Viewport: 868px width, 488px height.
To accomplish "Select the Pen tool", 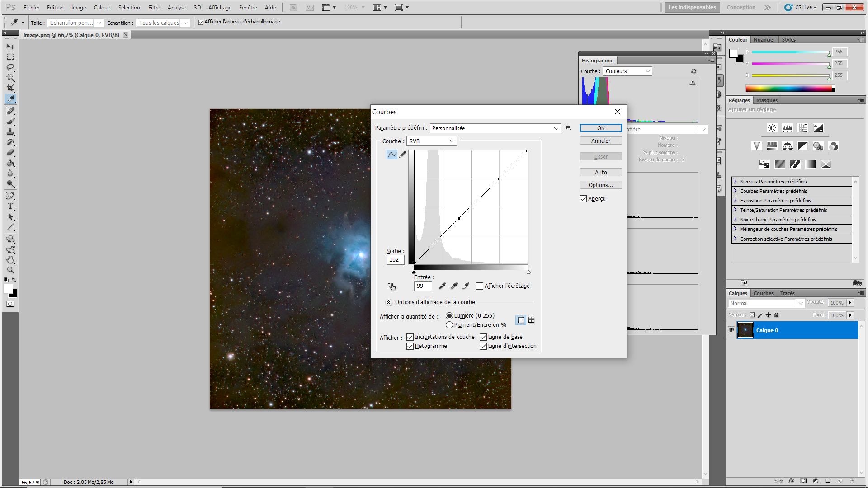I will (10, 196).
